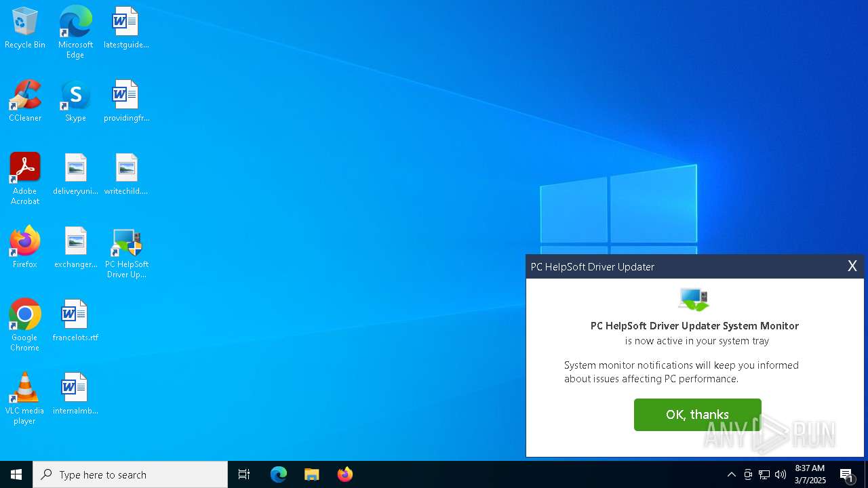Show hidden system tray icons

tap(731, 474)
